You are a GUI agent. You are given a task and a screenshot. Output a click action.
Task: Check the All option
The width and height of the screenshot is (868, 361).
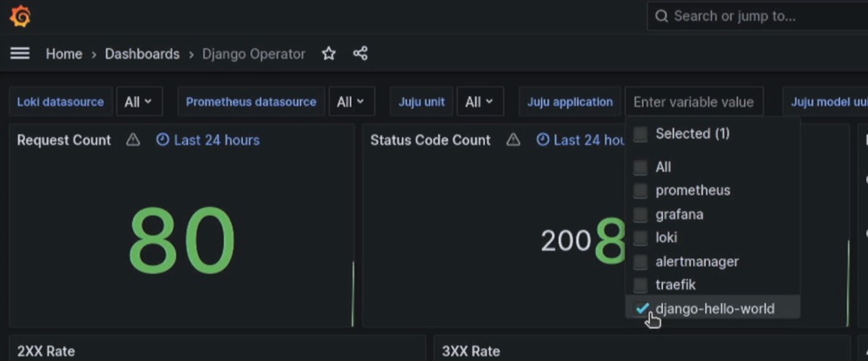[x=640, y=167]
